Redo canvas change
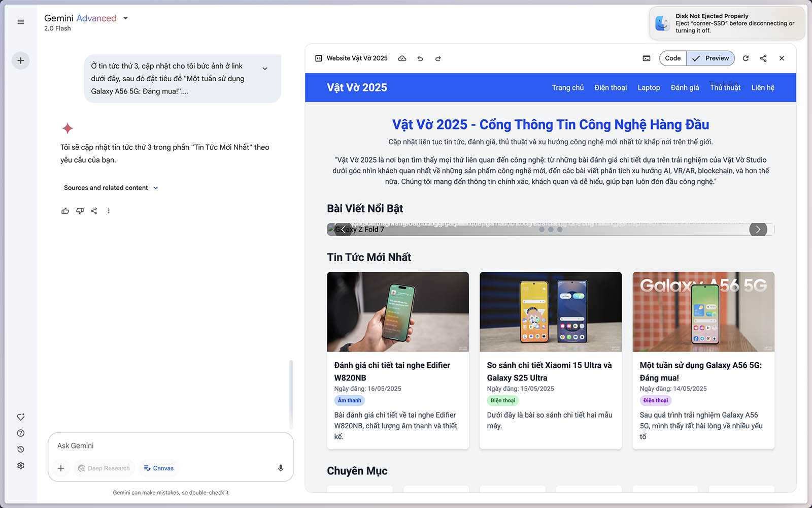This screenshot has height=508, width=812. 438,58
